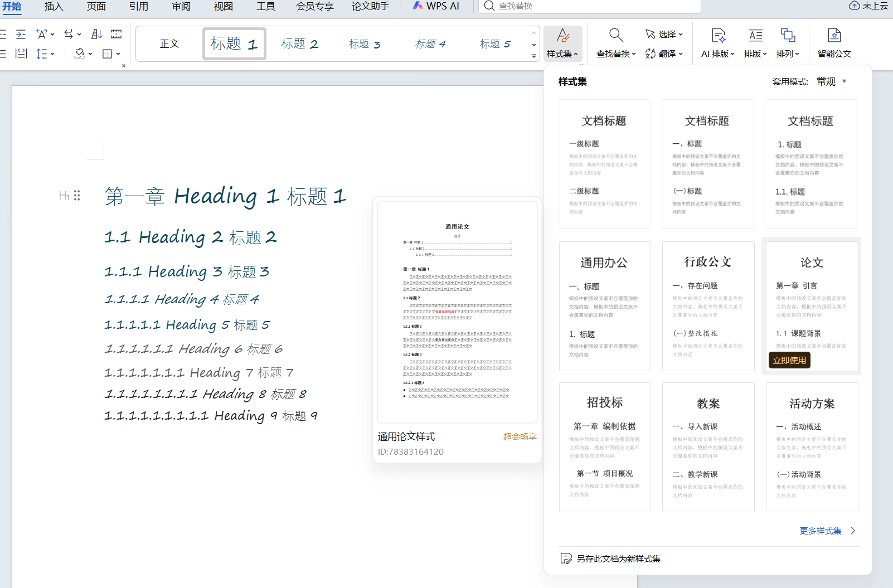This screenshot has width=893, height=588.
Task: Open the shading fill color dropdown
Action: point(90,54)
